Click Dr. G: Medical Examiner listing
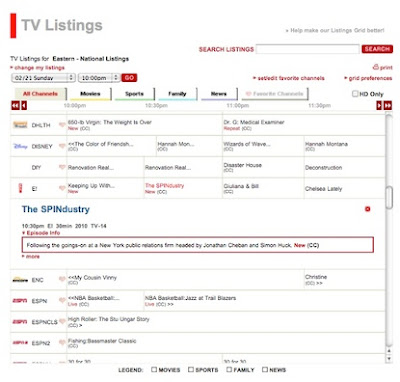The image size is (400, 382). point(254,122)
